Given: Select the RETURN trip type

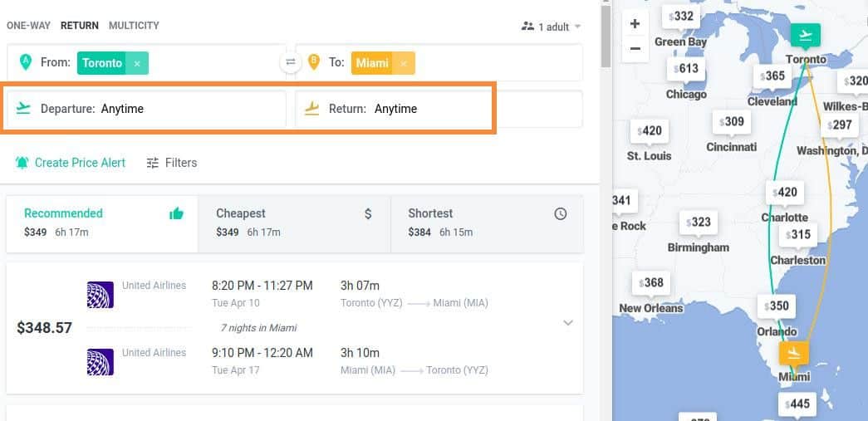Looking at the screenshot, I should pyautogui.click(x=80, y=26).
